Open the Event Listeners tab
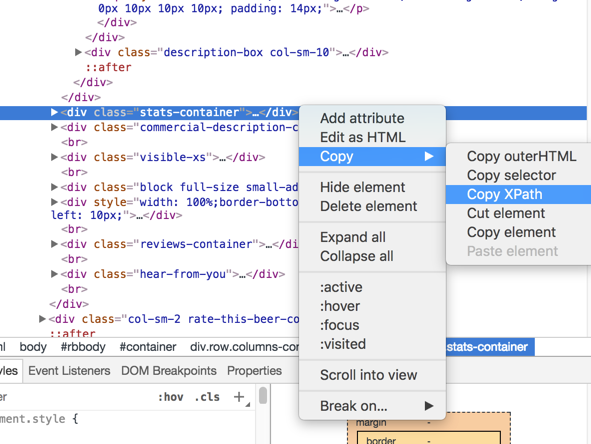 69,371
